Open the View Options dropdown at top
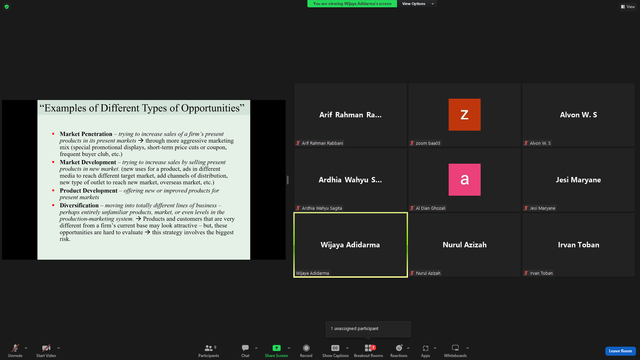The width and height of the screenshot is (640, 360). click(417, 4)
